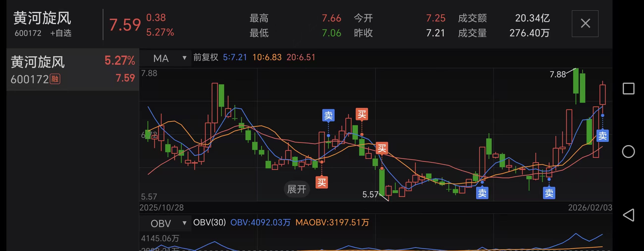
Task: Click the OBV(30) parameter label
Action: click(210, 222)
